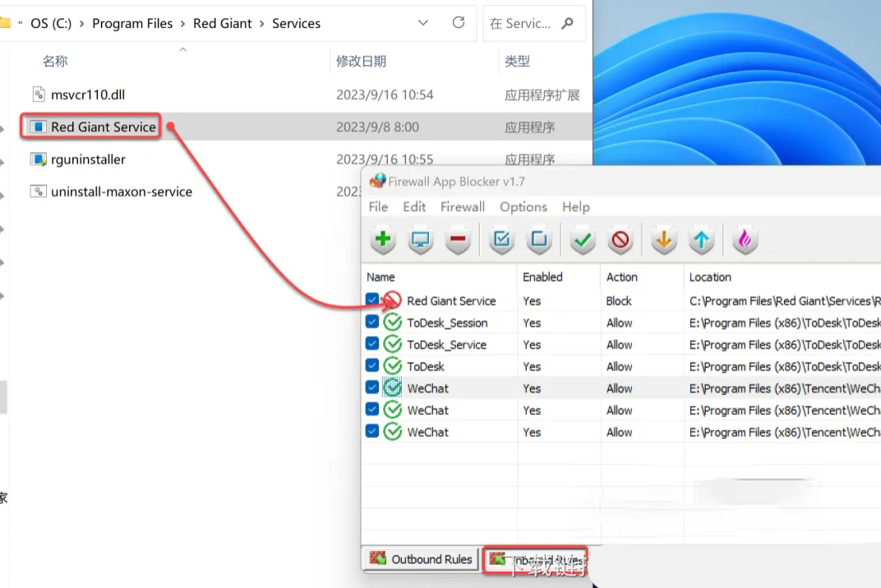Viewport: 881px width, 588px height.
Task: Block selected app via red prohibition icon
Action: click(x=619, y=239)
